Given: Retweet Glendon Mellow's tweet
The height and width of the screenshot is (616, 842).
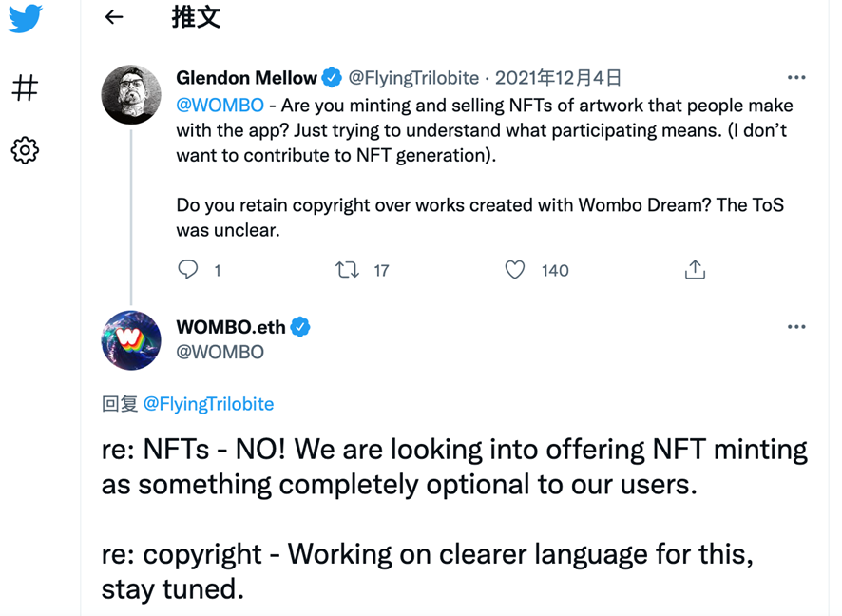Looking at the screenshot, I should pyautogui.click(x=348, y=270).
